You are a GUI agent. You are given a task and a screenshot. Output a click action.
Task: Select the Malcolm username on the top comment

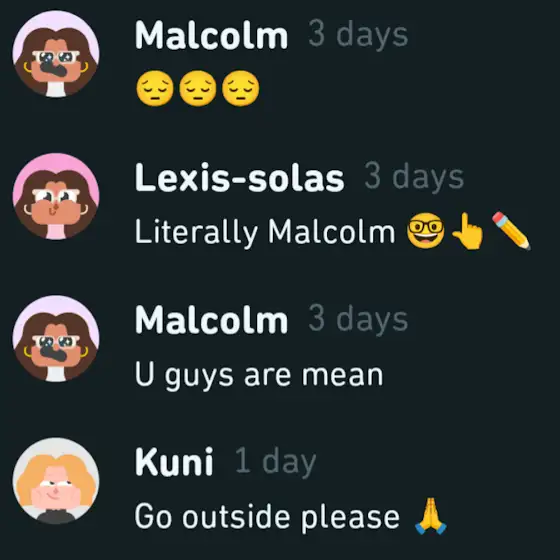pyautogui.click(x=211, y=35)
